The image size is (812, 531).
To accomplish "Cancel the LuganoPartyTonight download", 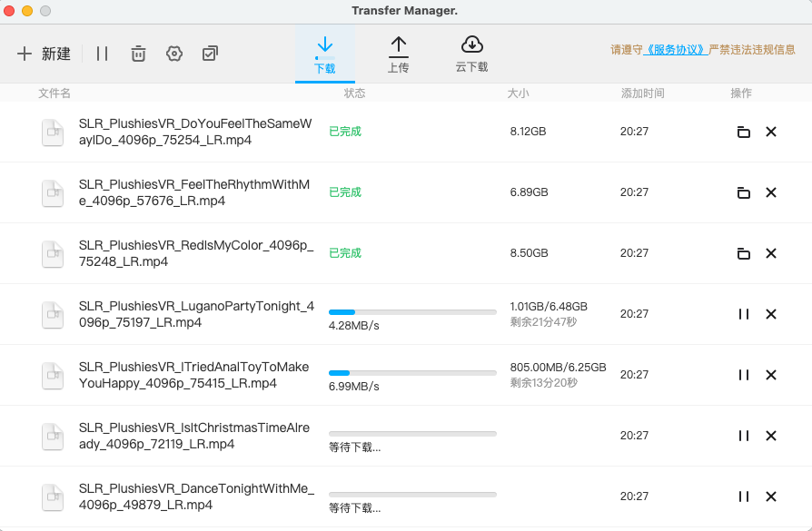I will [x=771, y=314].
